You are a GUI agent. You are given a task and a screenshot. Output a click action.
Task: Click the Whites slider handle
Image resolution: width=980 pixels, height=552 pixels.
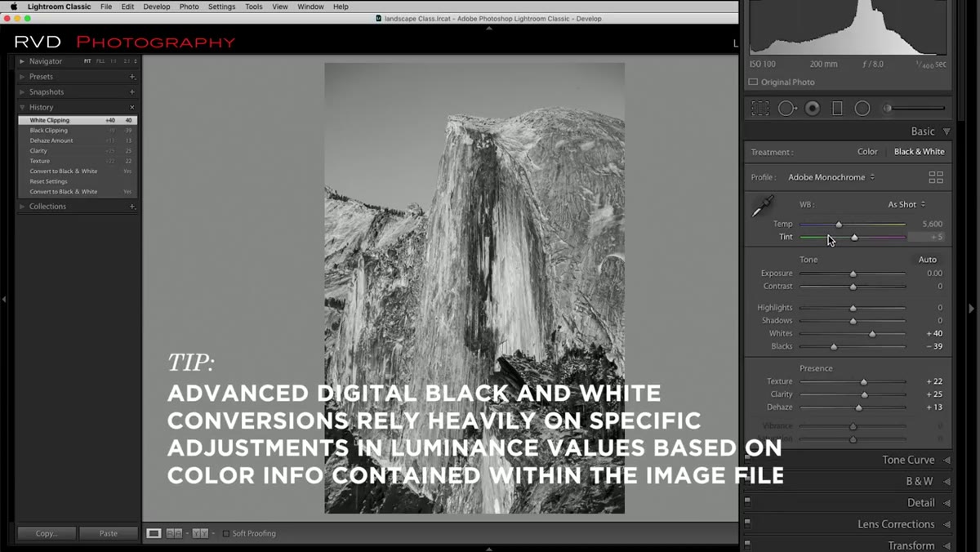pos(872,334)
